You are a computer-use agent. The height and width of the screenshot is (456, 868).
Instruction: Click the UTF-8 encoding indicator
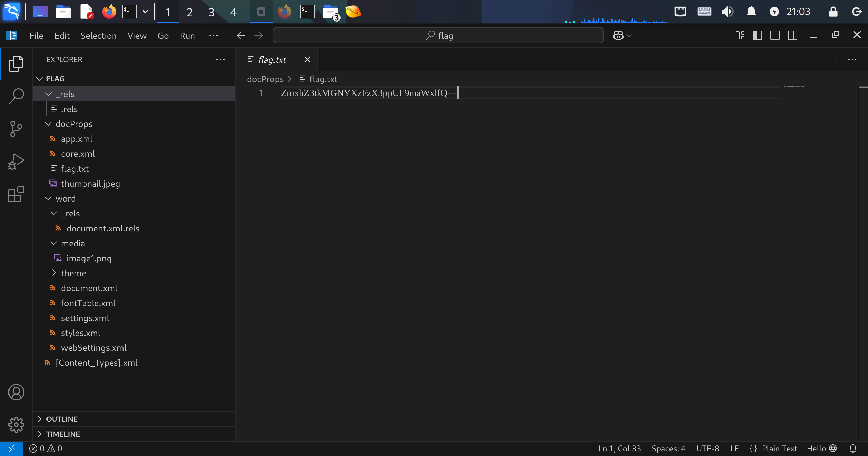(x=707, y=449)
